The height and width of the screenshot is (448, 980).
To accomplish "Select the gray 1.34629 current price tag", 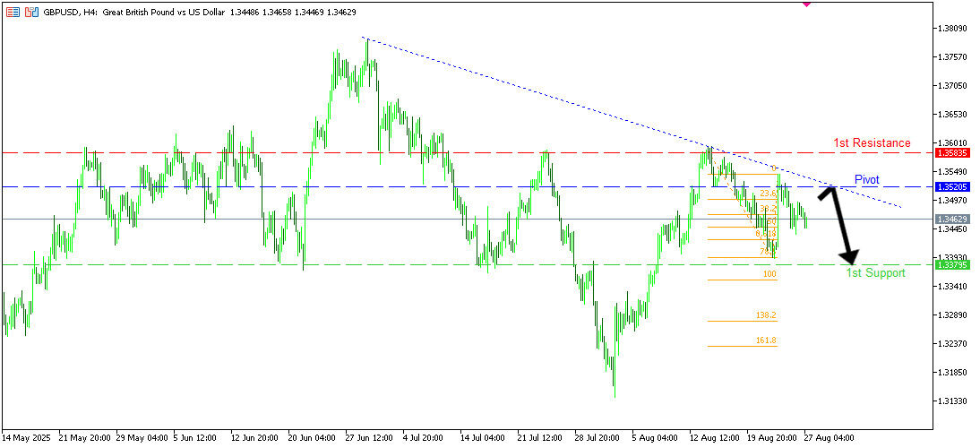I will point(950,219).
